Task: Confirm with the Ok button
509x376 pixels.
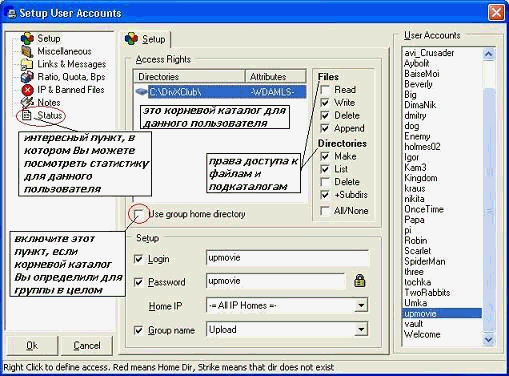Action: pos(32,345)
